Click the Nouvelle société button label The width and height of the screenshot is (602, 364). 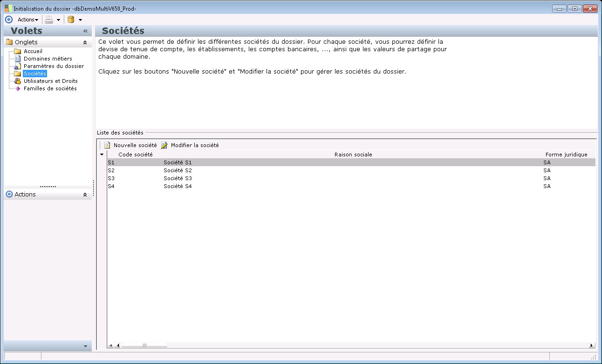[135, 145]
